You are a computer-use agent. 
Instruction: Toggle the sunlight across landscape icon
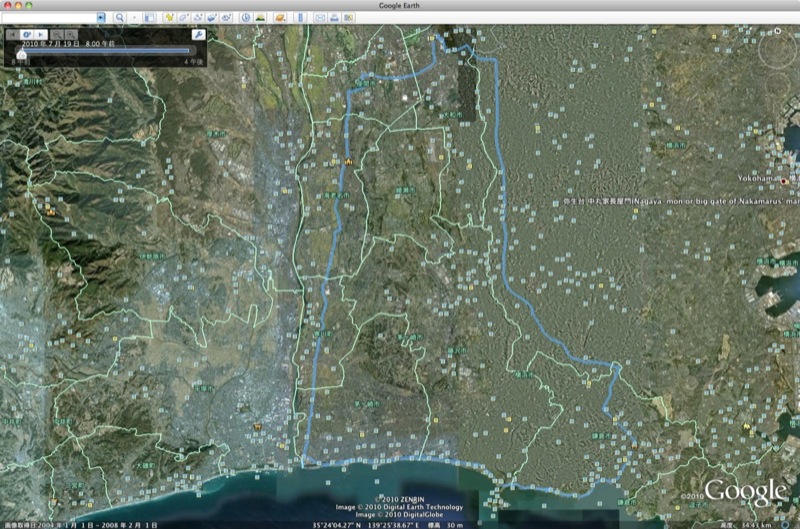click(260, 18)
